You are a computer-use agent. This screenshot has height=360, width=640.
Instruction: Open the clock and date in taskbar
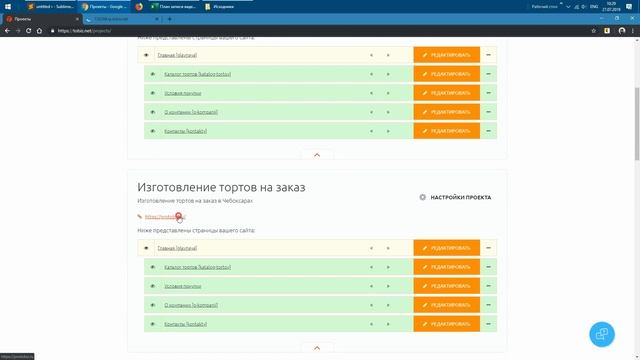(611, 7)
